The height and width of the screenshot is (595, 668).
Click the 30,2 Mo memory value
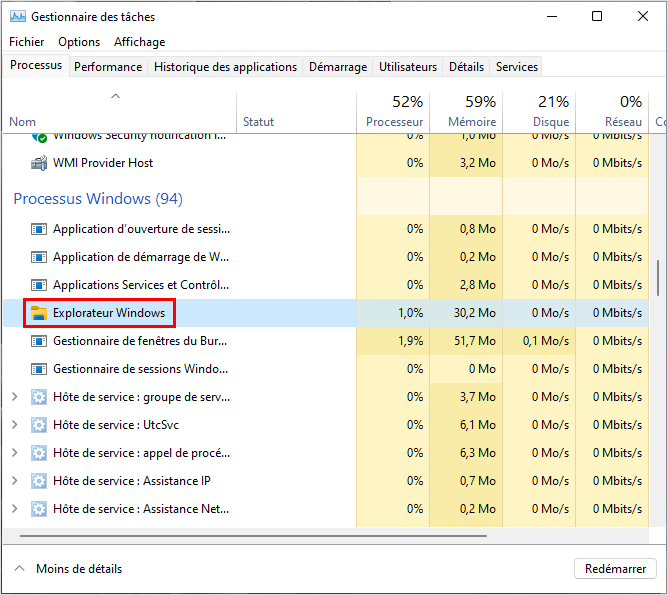coord(475,313)
